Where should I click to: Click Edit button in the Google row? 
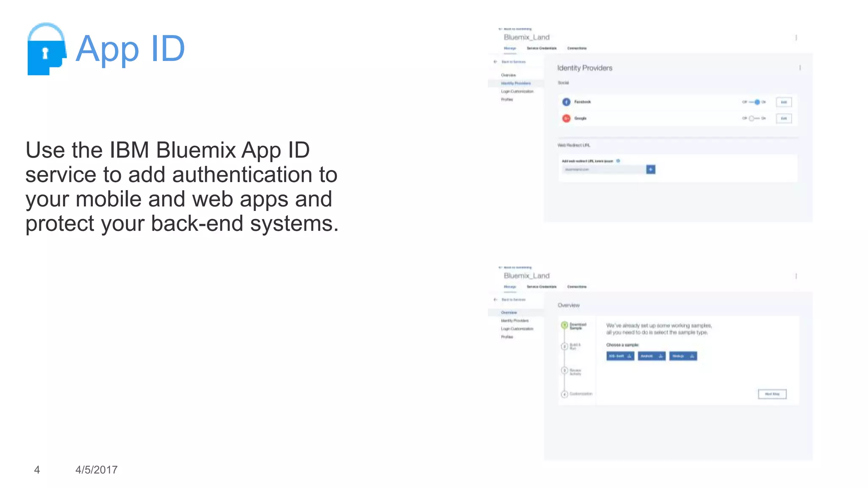pos(784,119)
